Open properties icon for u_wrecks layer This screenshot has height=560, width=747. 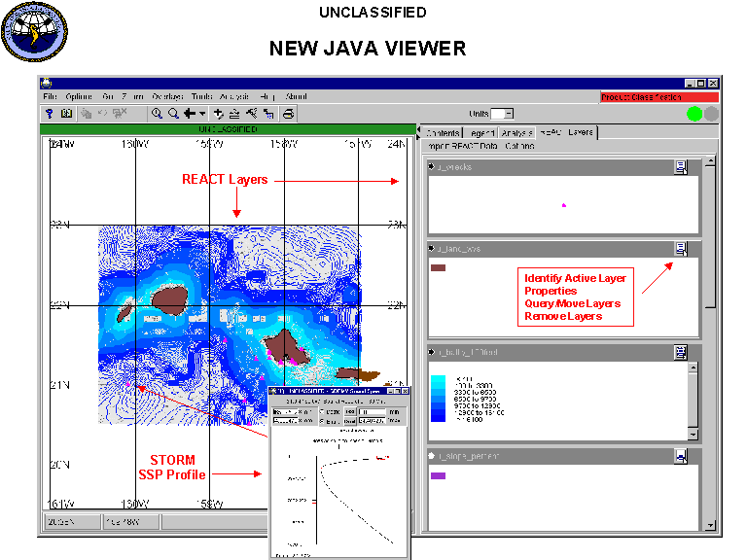(x=681, y=167)
